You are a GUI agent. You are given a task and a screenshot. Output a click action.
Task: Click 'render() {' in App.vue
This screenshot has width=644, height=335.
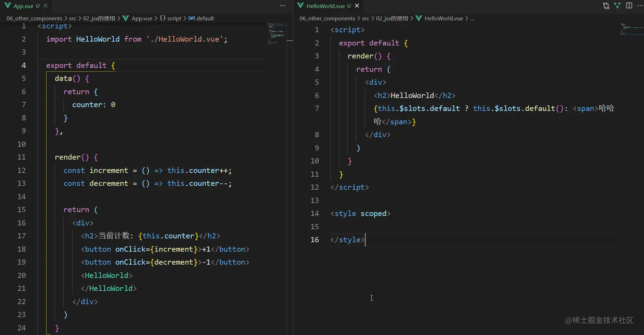pyautogui.click(x=76, y=157)
